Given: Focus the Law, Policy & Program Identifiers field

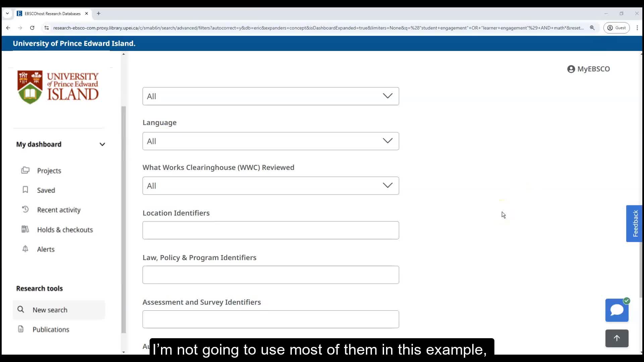Looking at the screenshot, I should tap(270, 275).
